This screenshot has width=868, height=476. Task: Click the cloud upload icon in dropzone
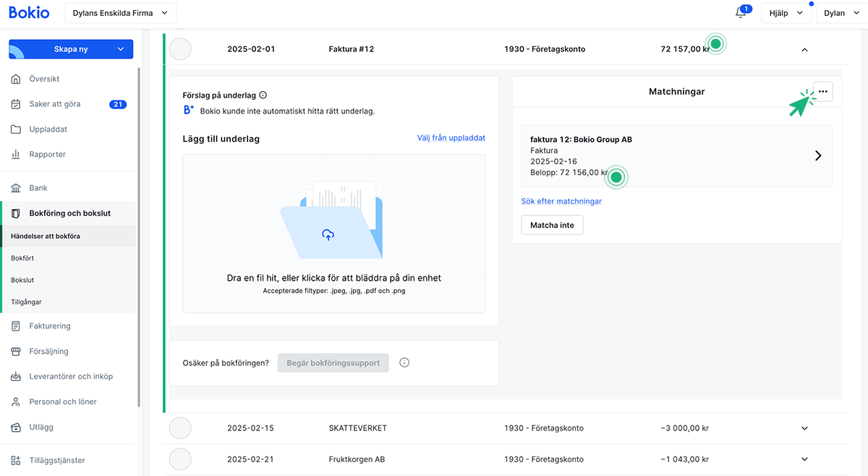pyautogui.click(x=328, y=234)
